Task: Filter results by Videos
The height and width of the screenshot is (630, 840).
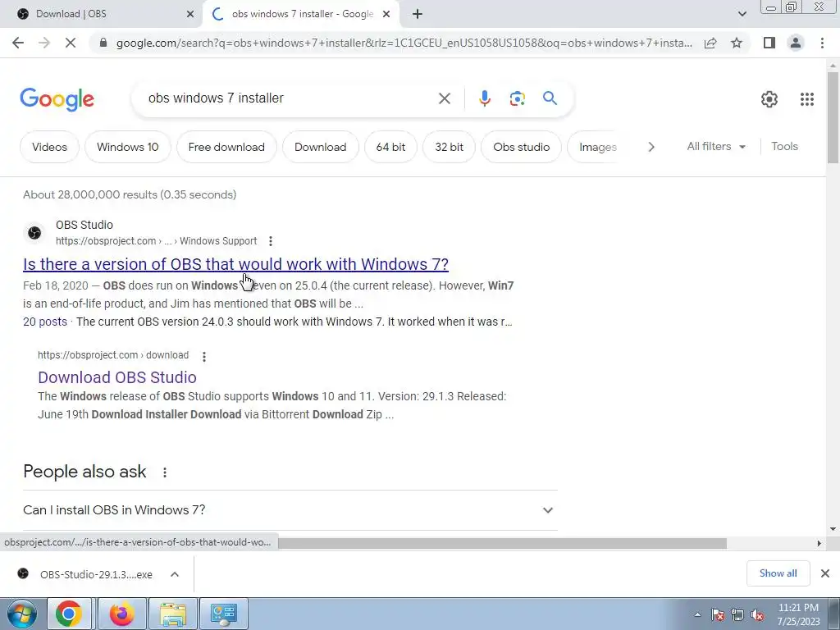Action: coord(49,147)
